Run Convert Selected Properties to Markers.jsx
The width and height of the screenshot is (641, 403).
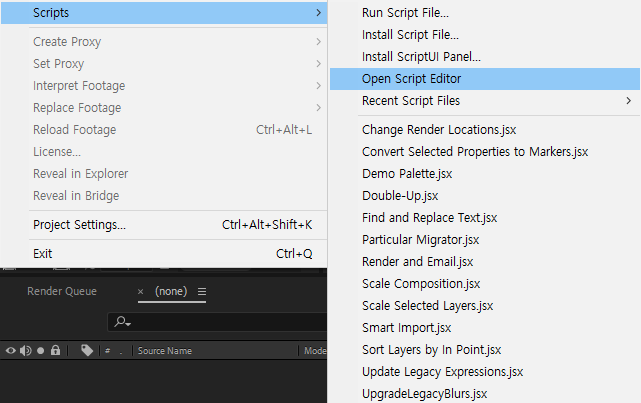485,152
